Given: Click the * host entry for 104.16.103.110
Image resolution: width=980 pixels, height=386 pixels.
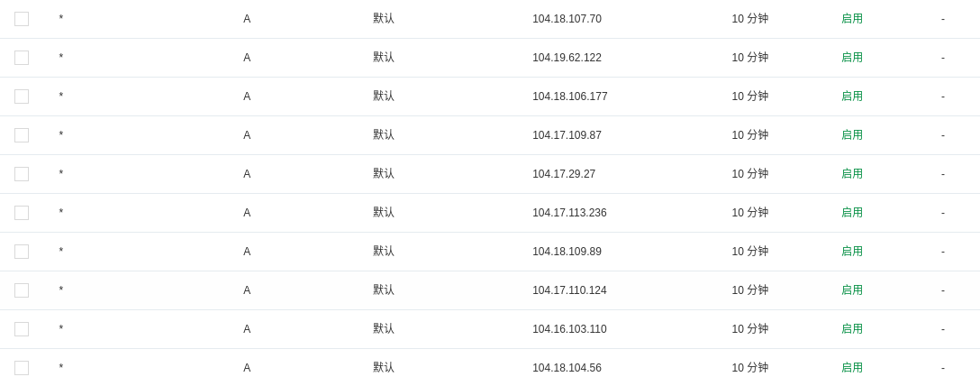Looking at the screenshot, I should pos(61,329).
